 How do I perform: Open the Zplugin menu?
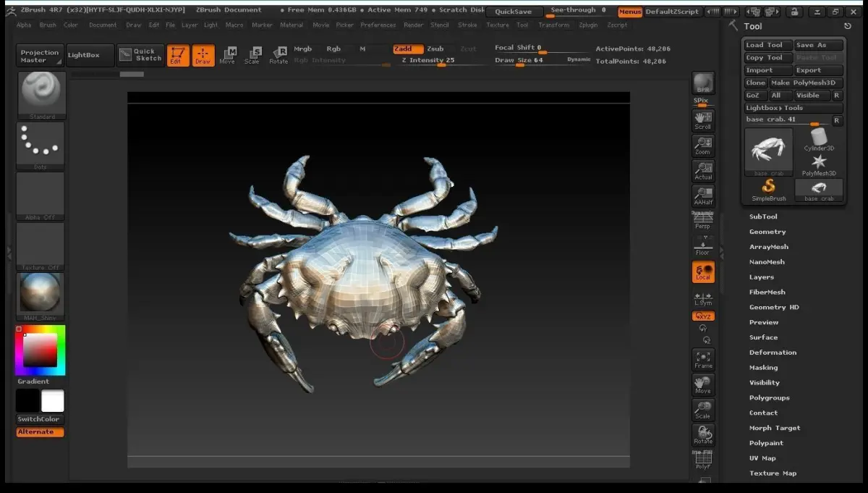589,25
